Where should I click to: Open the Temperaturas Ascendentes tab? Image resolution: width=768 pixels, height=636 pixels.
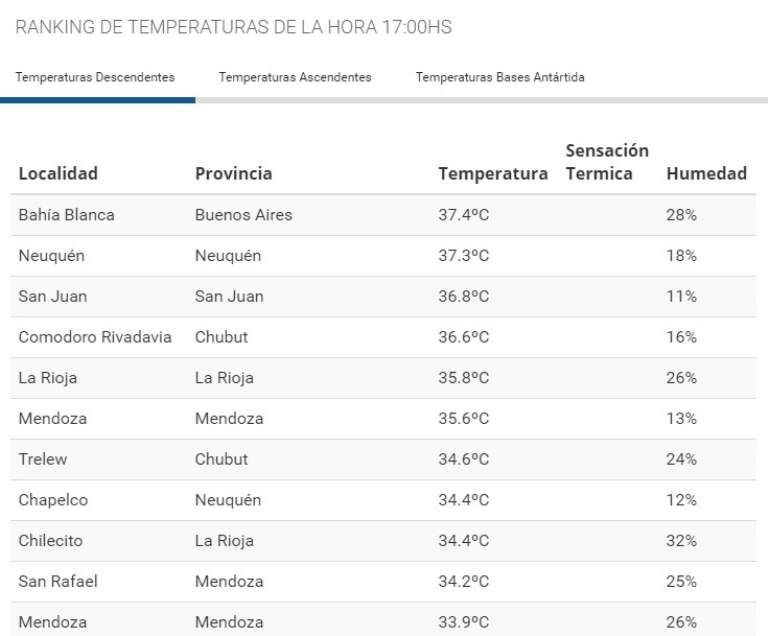click(x=295, y=77)
